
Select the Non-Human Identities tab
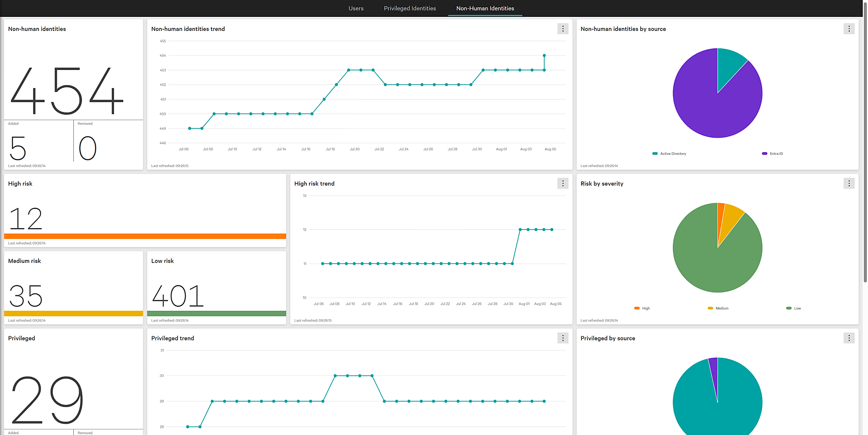pos(485,8)
